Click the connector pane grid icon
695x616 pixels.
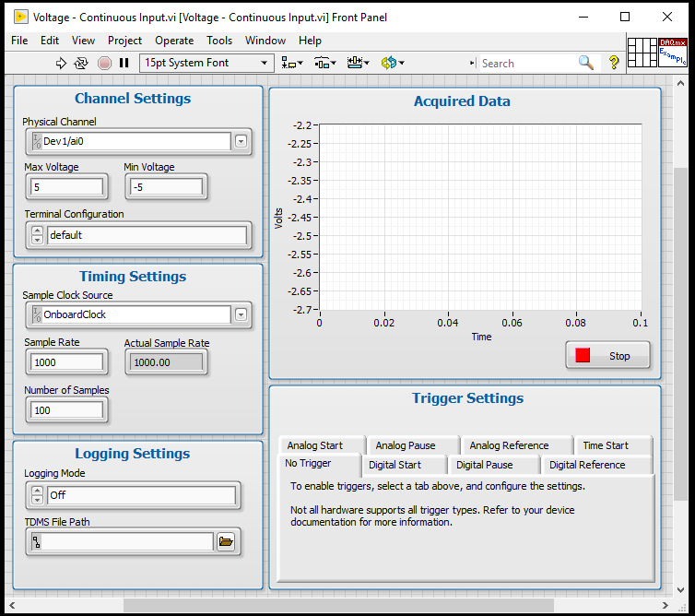[x=642, y=53]
